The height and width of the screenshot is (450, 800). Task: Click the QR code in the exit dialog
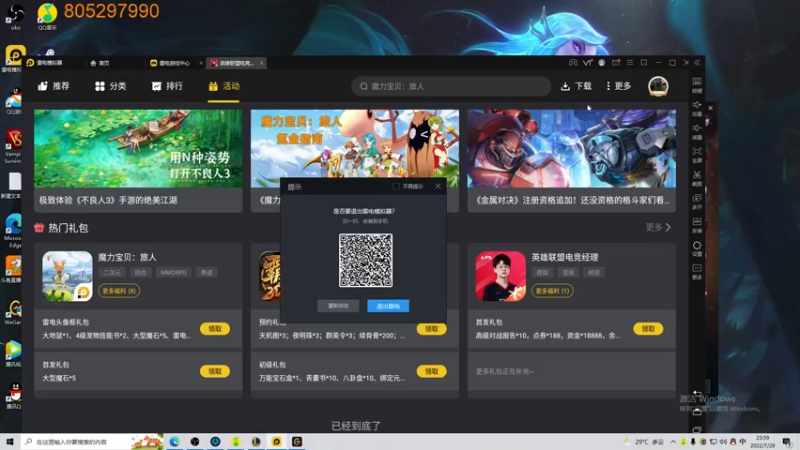pos(366,260)
